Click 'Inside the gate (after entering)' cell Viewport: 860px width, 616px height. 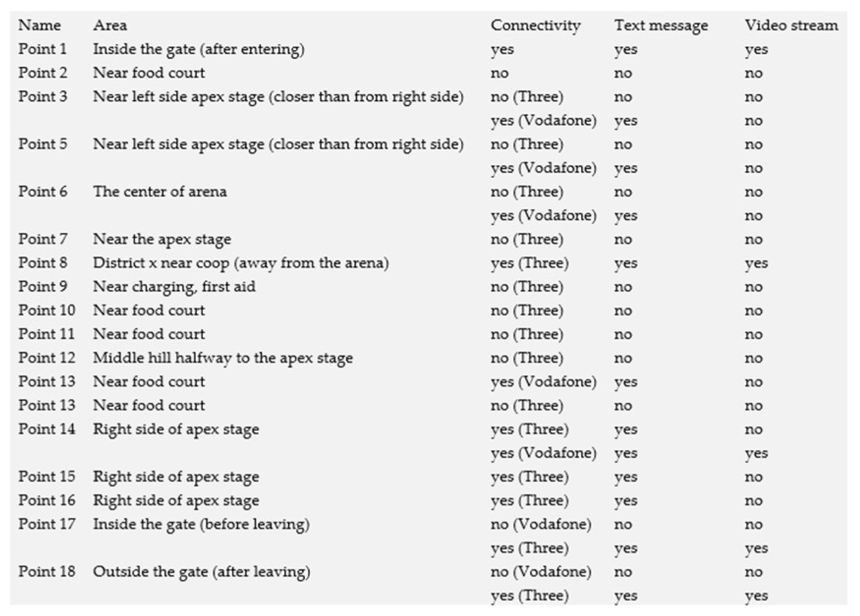coord(199,49)
